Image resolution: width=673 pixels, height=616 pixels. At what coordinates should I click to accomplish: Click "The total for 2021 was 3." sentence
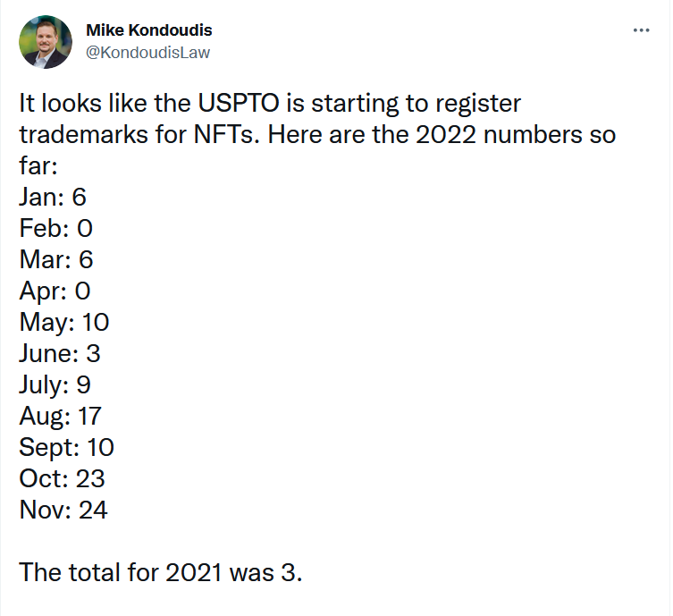tap(161, 572)
